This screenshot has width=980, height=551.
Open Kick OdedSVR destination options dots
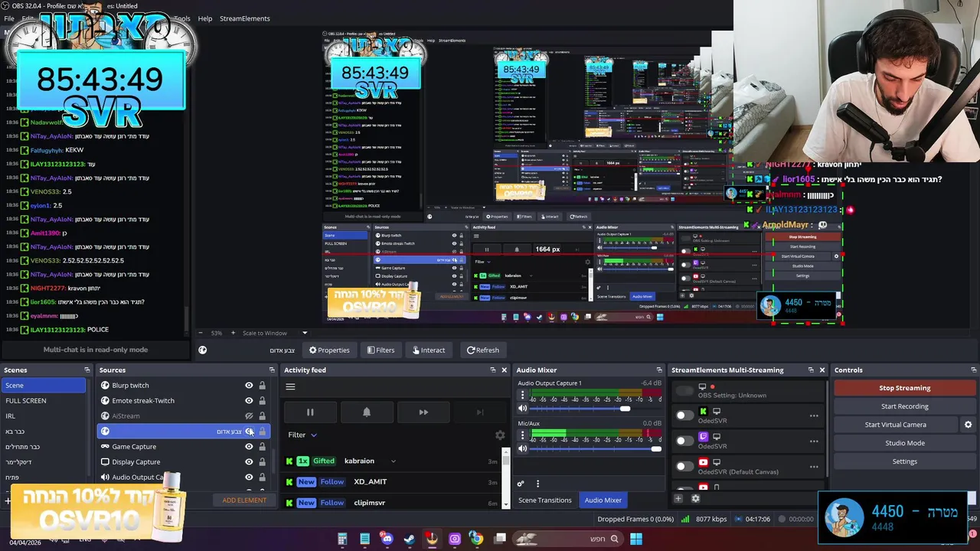pyautogui.click(x=814, y=416)
